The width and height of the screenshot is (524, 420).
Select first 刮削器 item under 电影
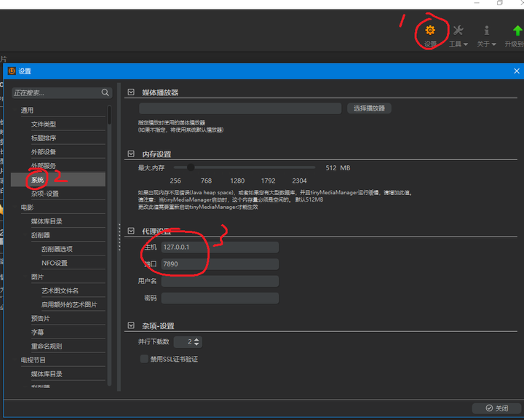(x=41, y=235)
